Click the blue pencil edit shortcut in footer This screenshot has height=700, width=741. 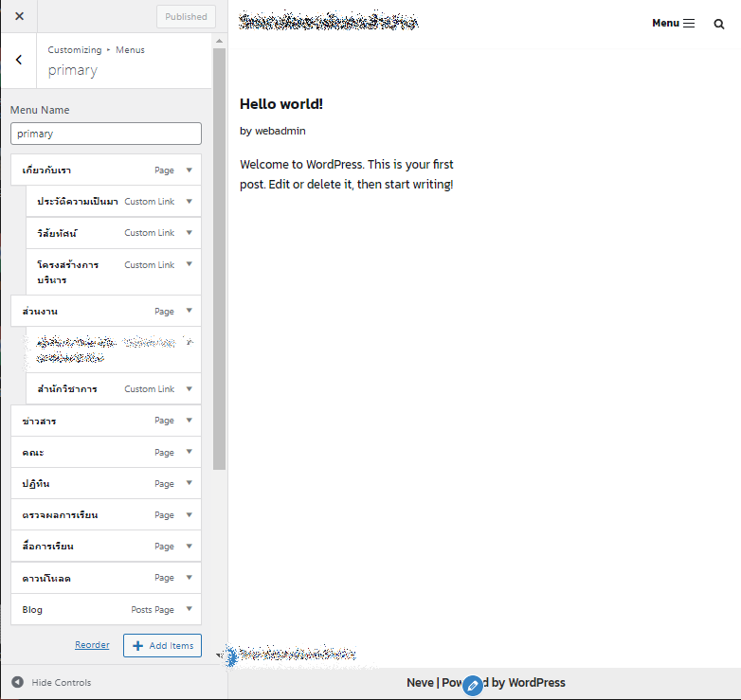(473, 685)
